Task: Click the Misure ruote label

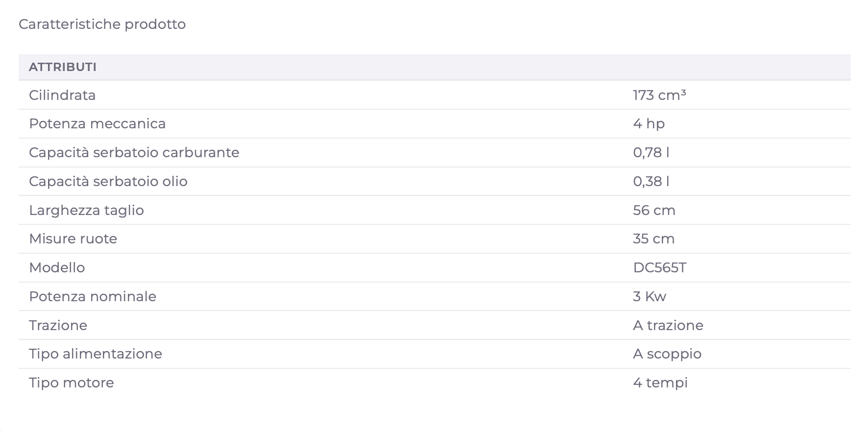Action: [x=73, y=239]
